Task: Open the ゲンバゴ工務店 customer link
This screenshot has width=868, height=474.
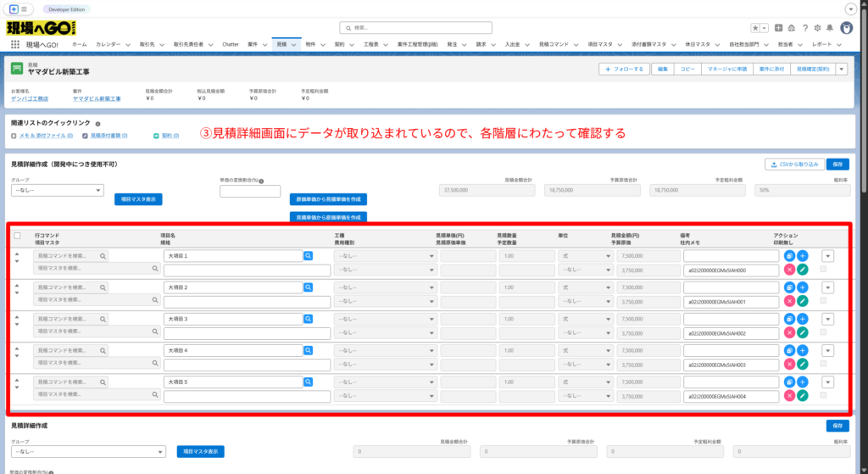Action: click(x=31, y=98)
